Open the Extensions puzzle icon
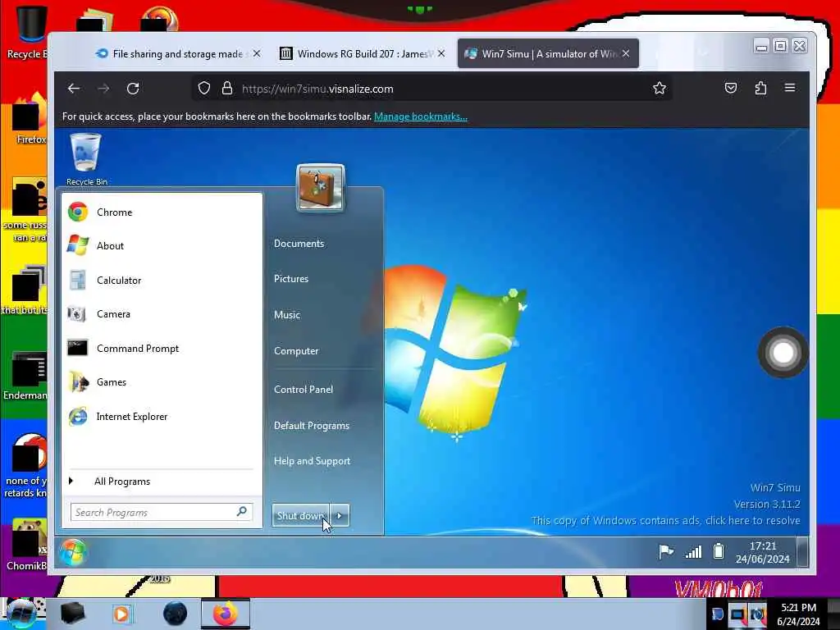This screenshot has width=840, height=630. click(760, 89)
